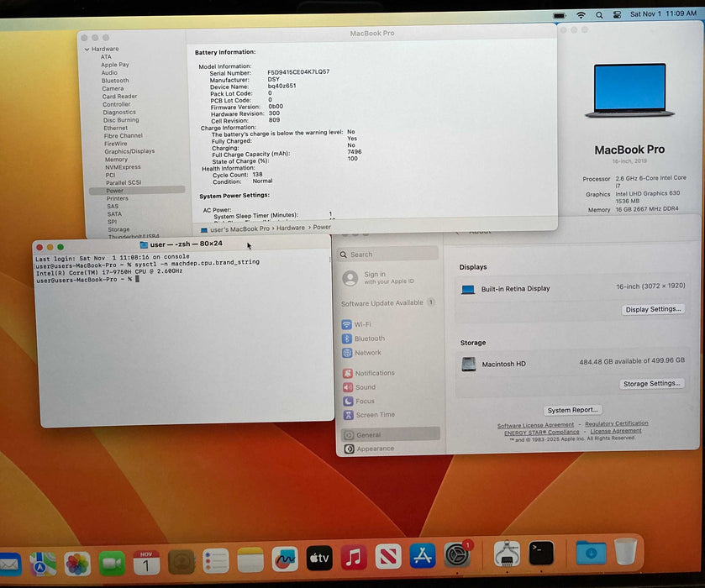Click the Spotlight search icon in menu bar
Image resolution: width=705 pixels, height=588 pixels.
point(599,14)
